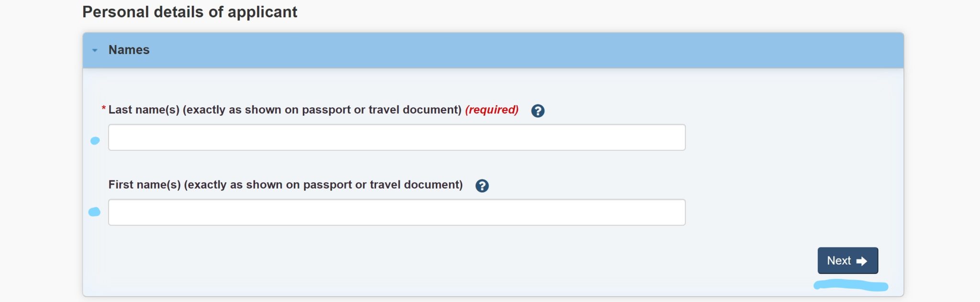Click the arrow icon on Next button
Image resolution: width=980 pixels, height=302 pixels.
[x=862, y=261]
